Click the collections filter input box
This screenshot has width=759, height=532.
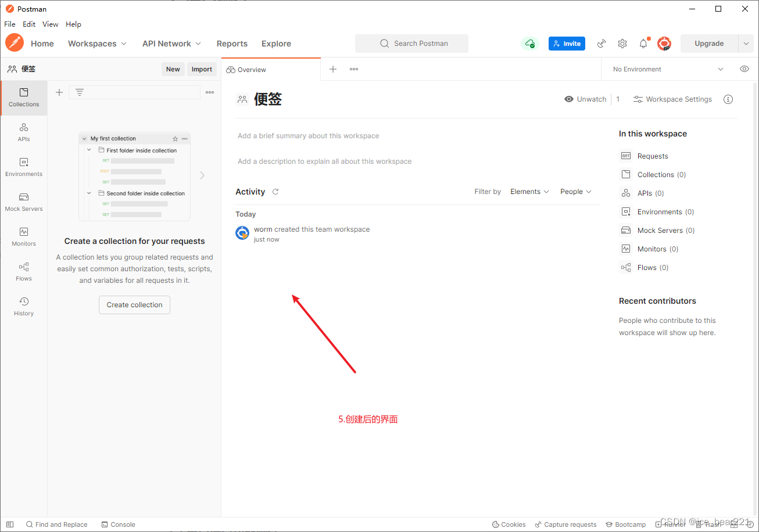pos(134,92)
